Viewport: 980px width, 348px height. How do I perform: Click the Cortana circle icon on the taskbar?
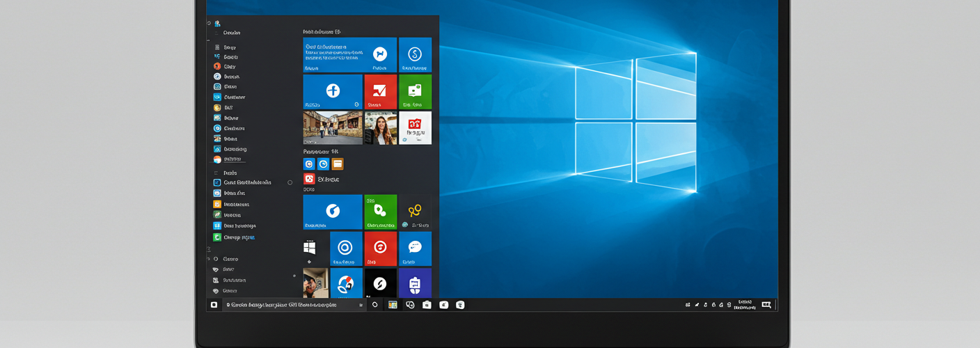point(375,305)
